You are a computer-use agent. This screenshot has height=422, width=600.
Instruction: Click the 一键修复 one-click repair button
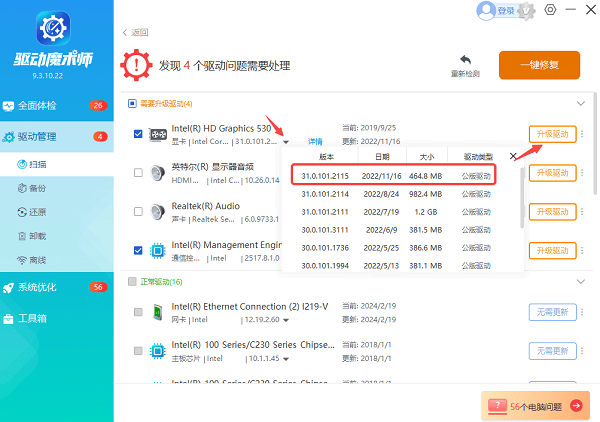[539, 65]
